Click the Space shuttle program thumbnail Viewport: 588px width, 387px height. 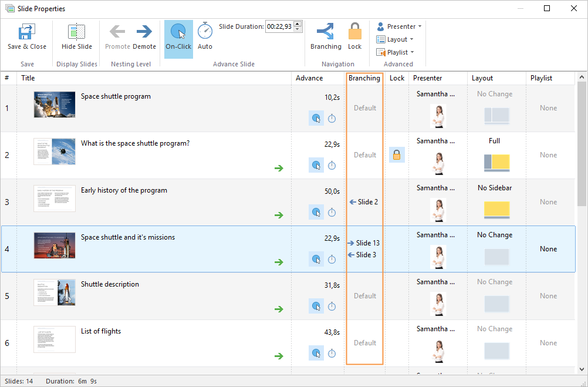pyautogui.click(x=55, y=105)
